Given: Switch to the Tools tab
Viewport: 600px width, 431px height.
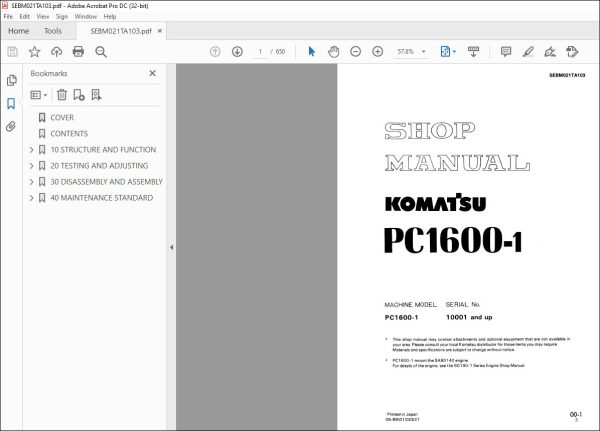Looking at the screenshot, I should point(53,31).
